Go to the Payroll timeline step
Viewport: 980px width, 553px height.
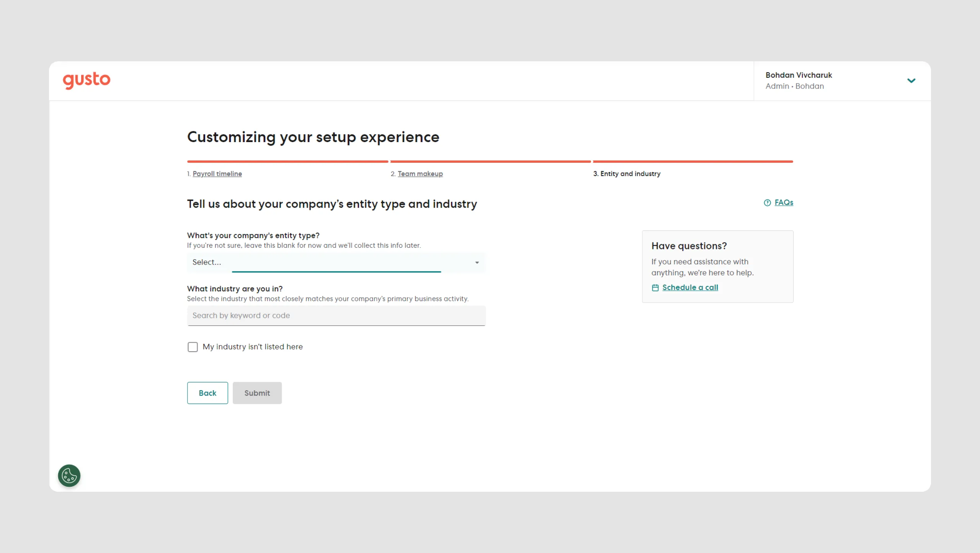point(217,173)
